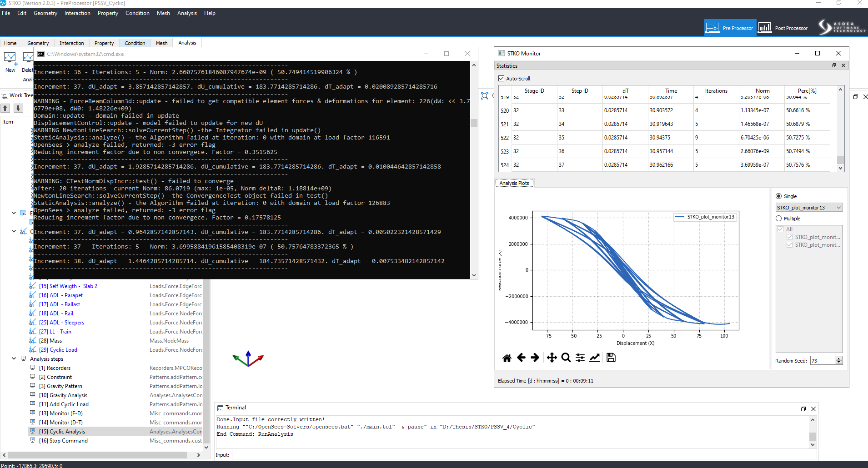The height and width of the screenshot is (468, 868).
Task: Click the work tree horizontal scrollbar
Action: point(98,455)
